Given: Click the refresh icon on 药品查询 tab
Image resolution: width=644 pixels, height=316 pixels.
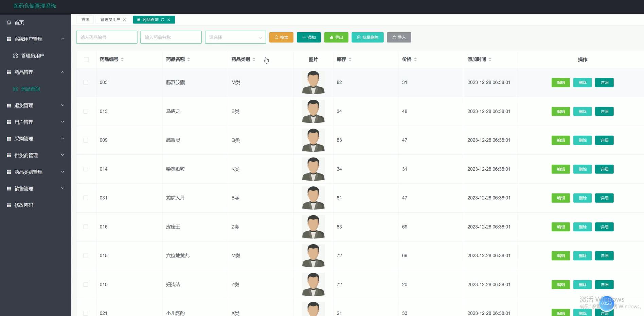Looking at the screenshot, I should 163,19.
